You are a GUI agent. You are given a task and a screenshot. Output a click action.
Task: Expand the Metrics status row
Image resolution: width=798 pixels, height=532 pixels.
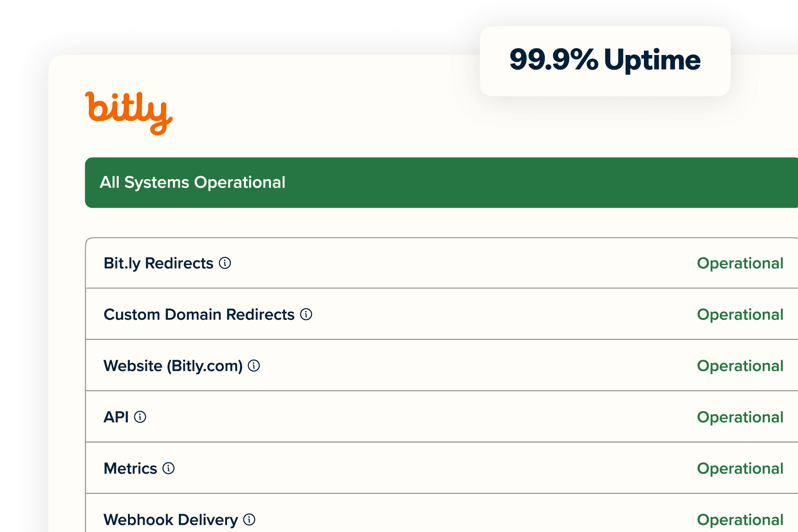pos(130,468)
